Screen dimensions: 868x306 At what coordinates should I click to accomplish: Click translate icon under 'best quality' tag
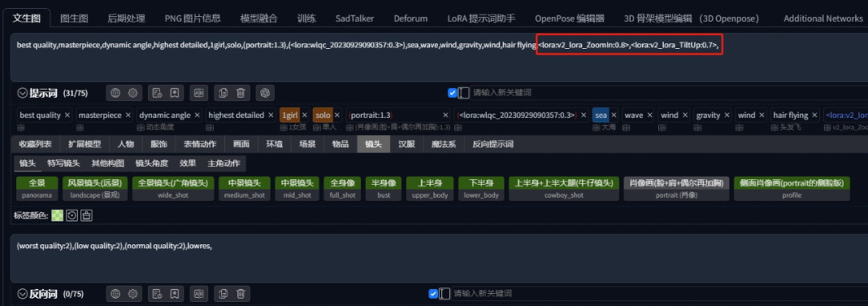coord(21,128)
